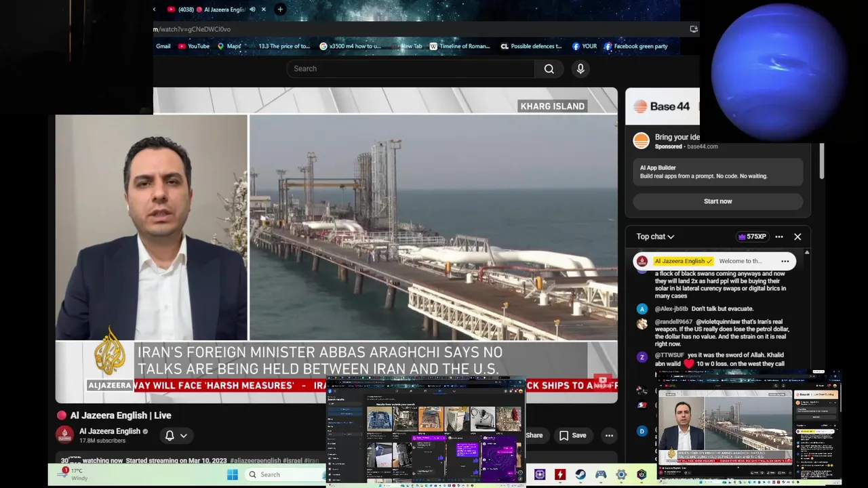The height and width of the screenshot is (488, 868).
Task: Click the address bar URL
Action: point(192,29)
